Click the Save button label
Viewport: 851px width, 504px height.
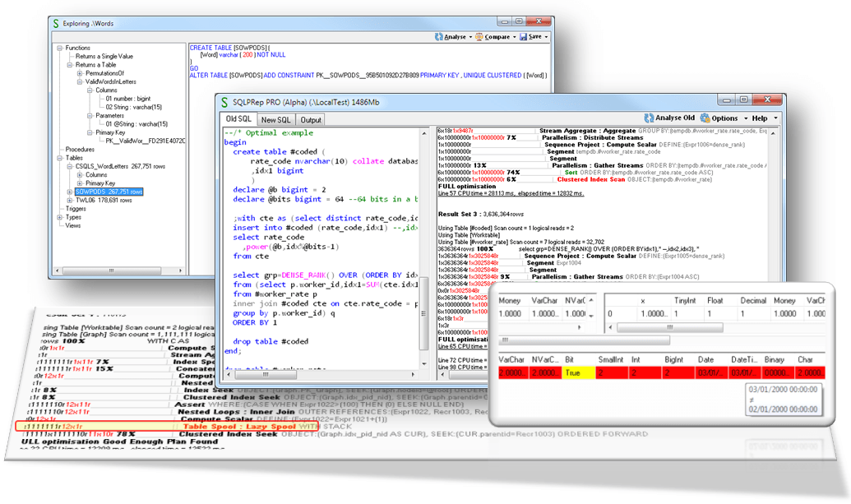(534, 37)
